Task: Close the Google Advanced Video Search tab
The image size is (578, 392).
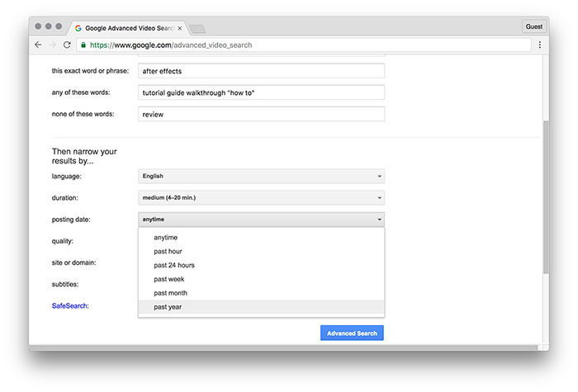Action: [x=180, y=27]
